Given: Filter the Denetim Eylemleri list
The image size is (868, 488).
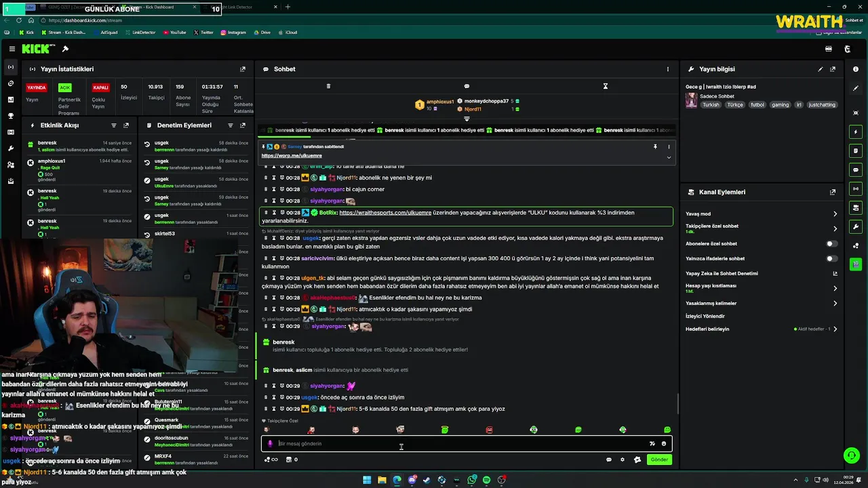Looking at the screenshot, I should (x=230, y=125).
